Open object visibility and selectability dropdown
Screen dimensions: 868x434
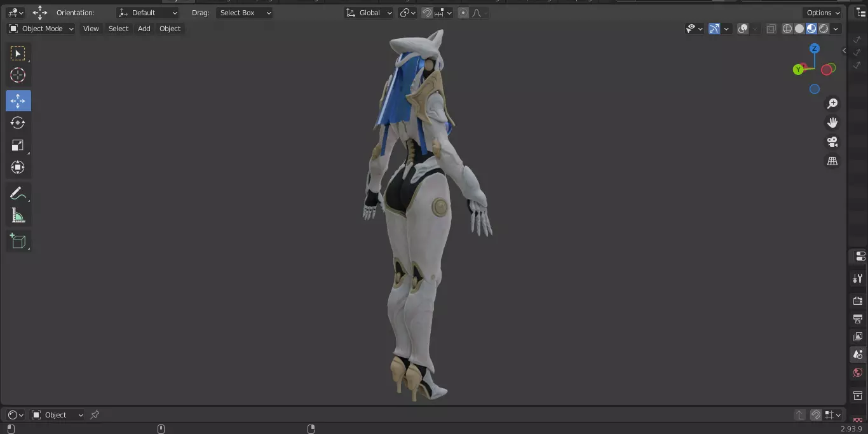coord(695,29)
